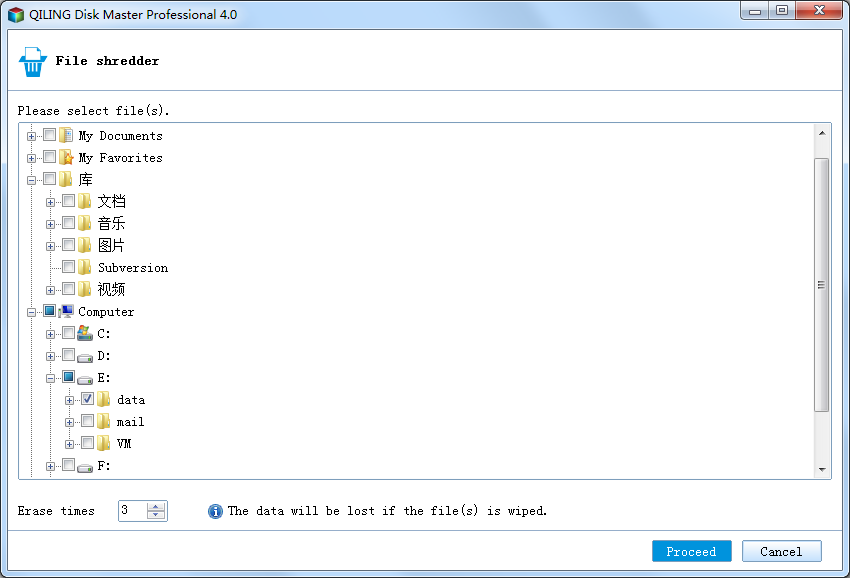Check the C: drive checkbox
Image resolution: width=850 pixels, height=578 pixels.
[x=68, y=332]
